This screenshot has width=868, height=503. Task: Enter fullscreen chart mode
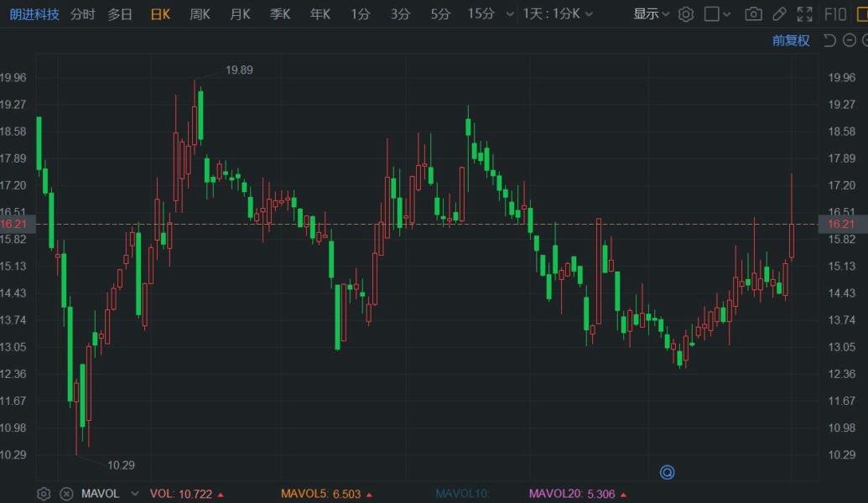click(x=804, y=14)
